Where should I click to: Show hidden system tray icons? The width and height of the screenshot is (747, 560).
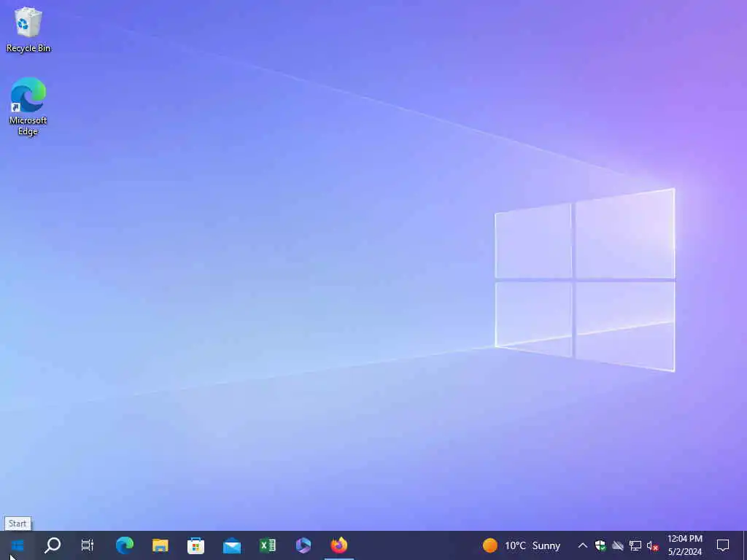582,545
